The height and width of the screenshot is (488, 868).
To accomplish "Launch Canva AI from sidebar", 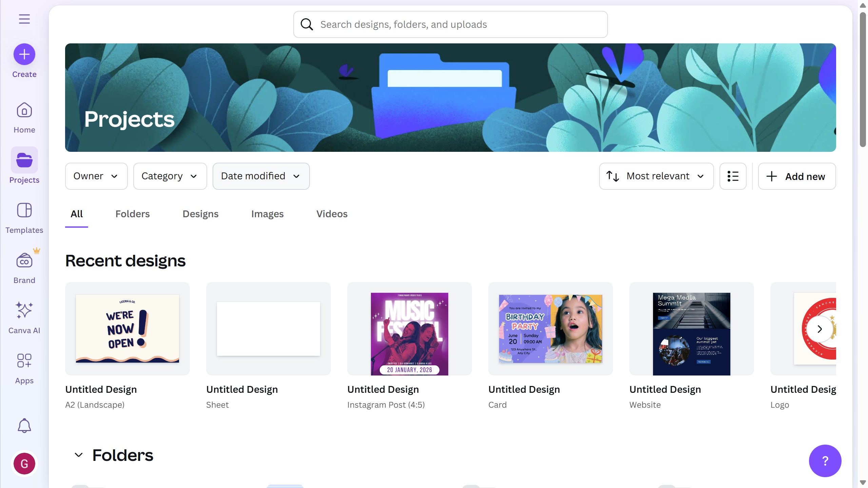I will (24, 318).
